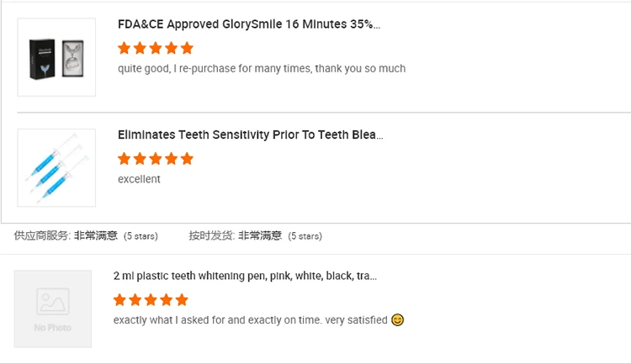Open the FDA&CE Approved GlorySmile product title

click(249, 24)
